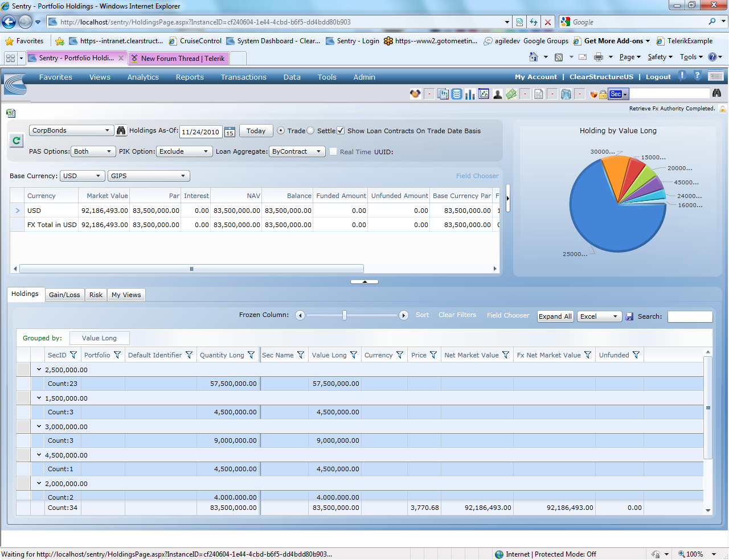Click the person silhouette toolbar icon
The image size is (729, 560).
pos(497,94)
